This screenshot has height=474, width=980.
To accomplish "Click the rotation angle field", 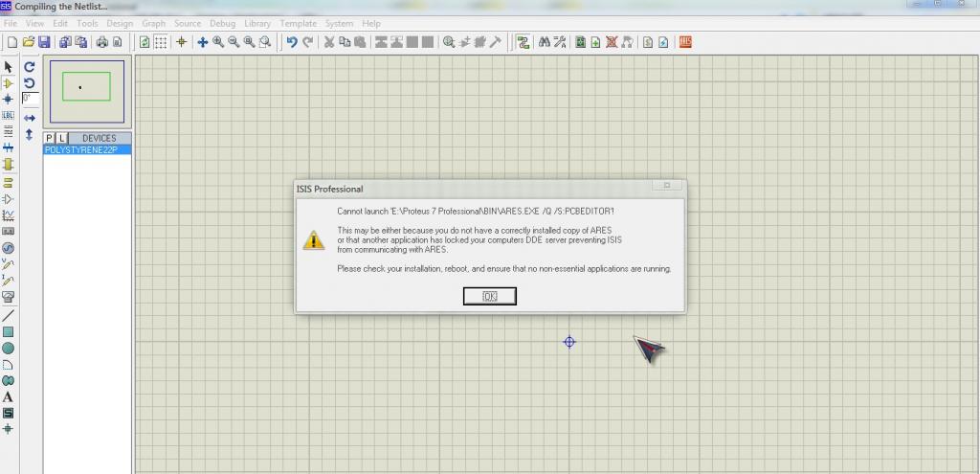I will 30,99.
